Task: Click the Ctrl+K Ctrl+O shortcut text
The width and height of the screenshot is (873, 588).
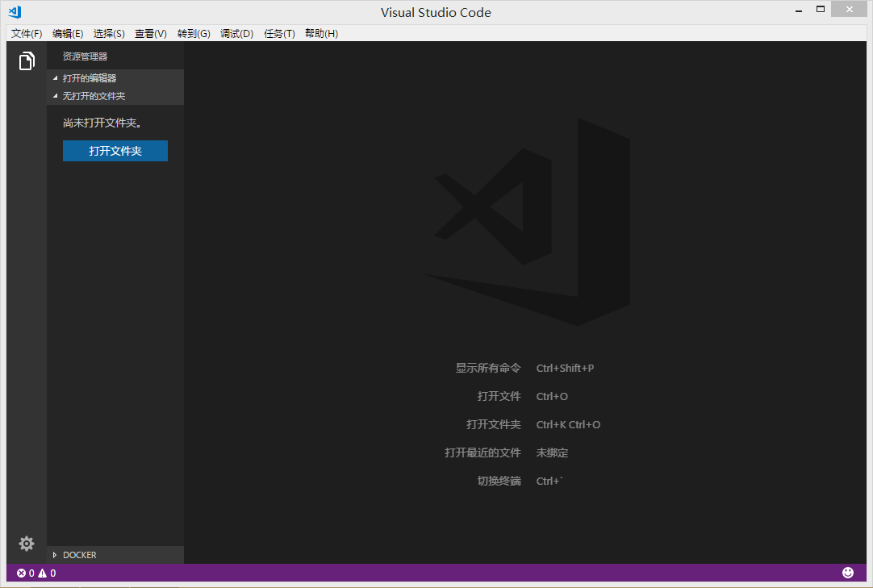Action: point(568,424)
